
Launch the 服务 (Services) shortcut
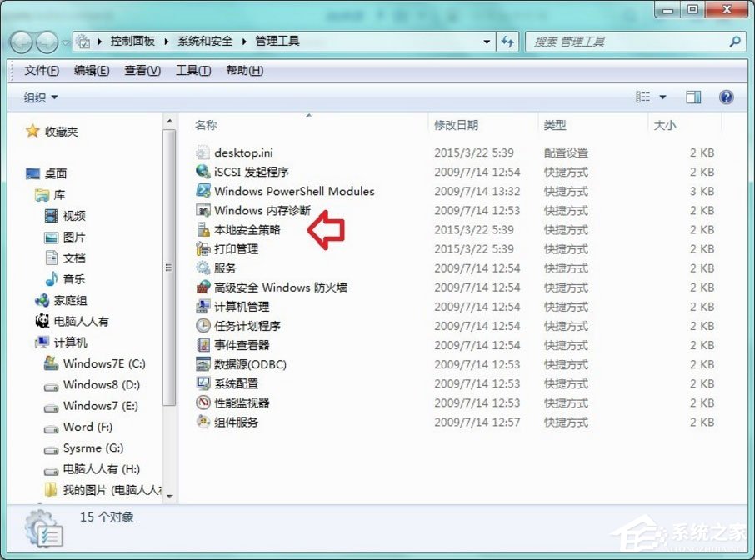point(224,268)
